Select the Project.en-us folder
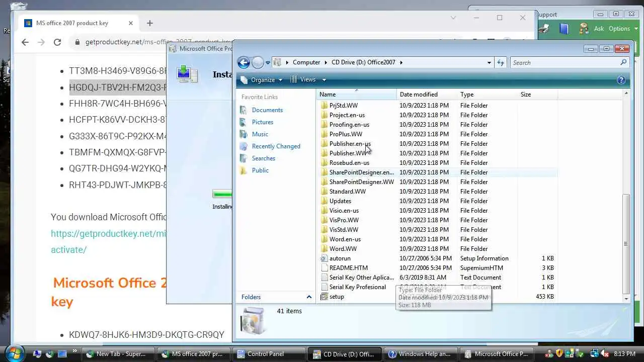644x362 pixels. 347,115
